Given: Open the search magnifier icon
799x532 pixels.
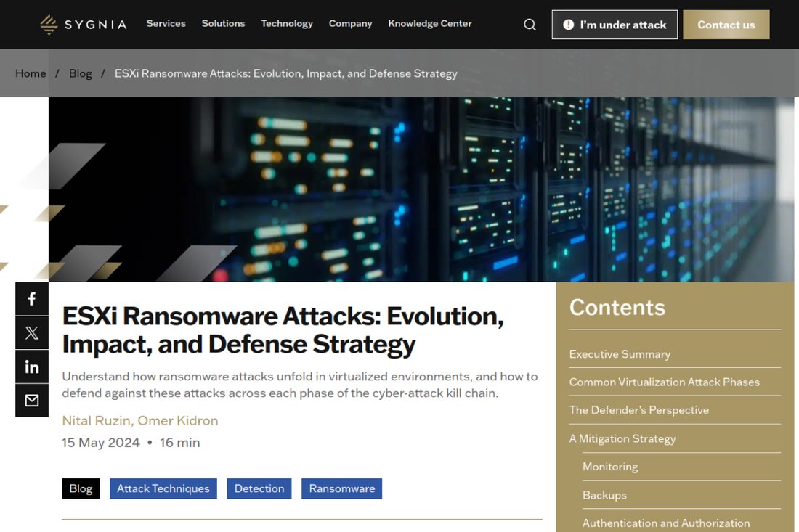Looking at the screenshot, I should point(530,25).
